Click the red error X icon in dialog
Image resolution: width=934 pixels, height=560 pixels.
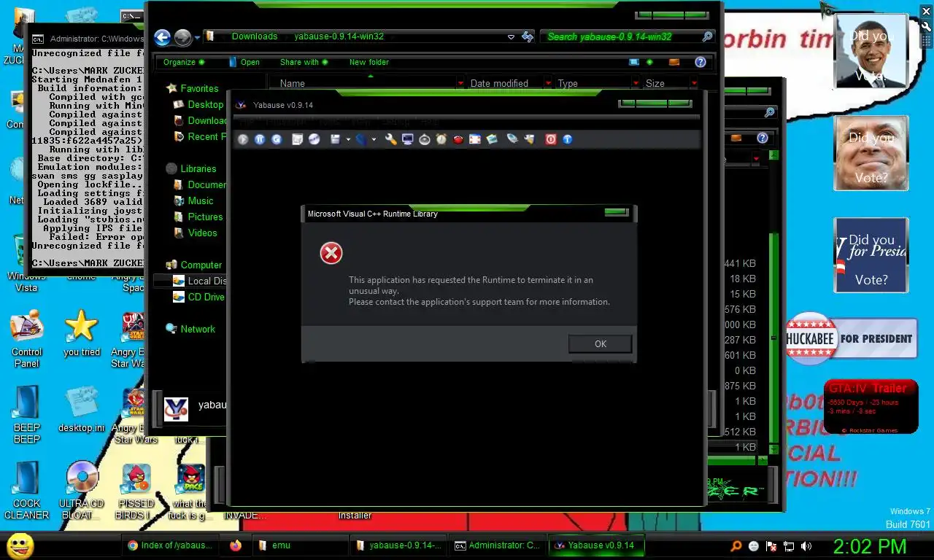(331, 253)
